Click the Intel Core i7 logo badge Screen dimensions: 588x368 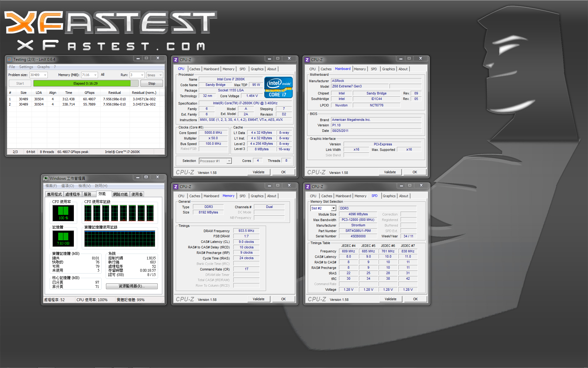[278, 87]
